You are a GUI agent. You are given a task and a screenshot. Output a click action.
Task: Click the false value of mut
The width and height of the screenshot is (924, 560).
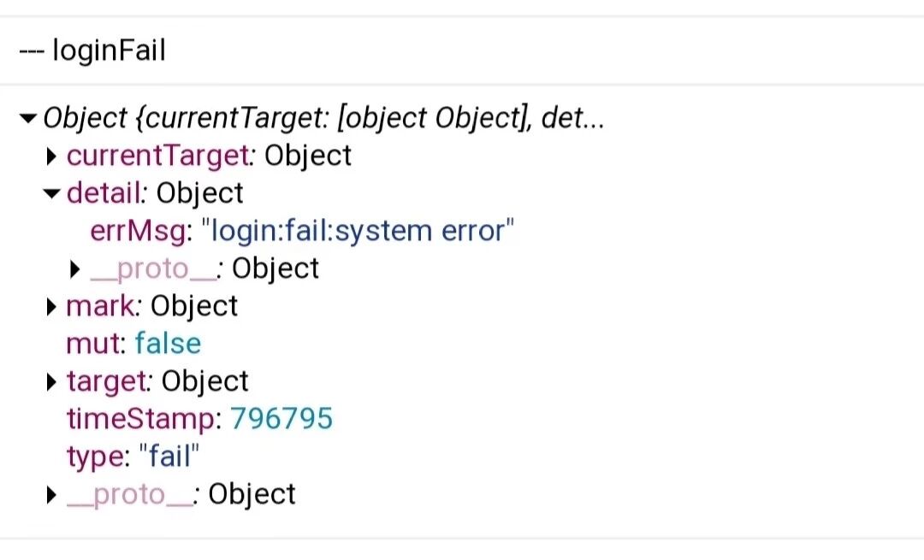[168, 344]
